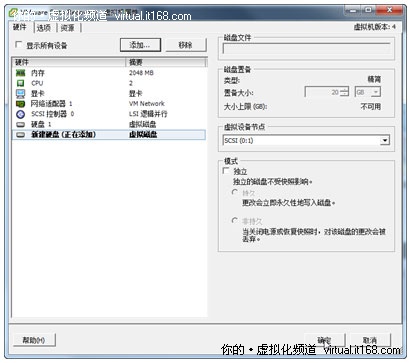This screenshot has height=363, width=409.
Task: Select the 内存 memory icon
Action: 21,73
